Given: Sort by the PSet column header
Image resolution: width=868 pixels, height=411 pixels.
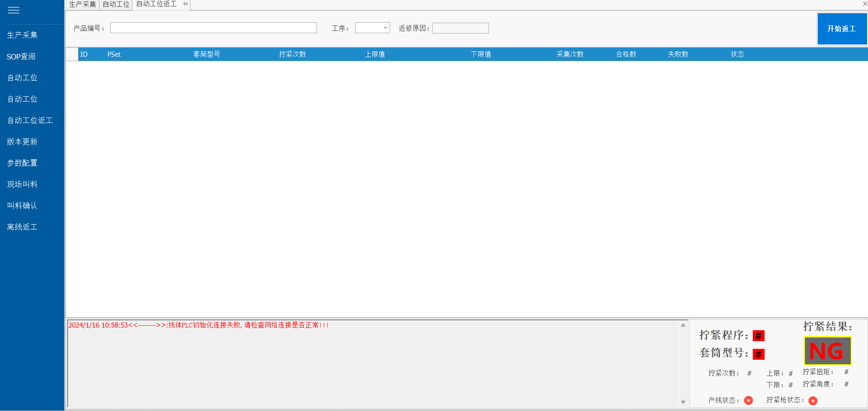Looking at the screenshot, I should 114,54.
